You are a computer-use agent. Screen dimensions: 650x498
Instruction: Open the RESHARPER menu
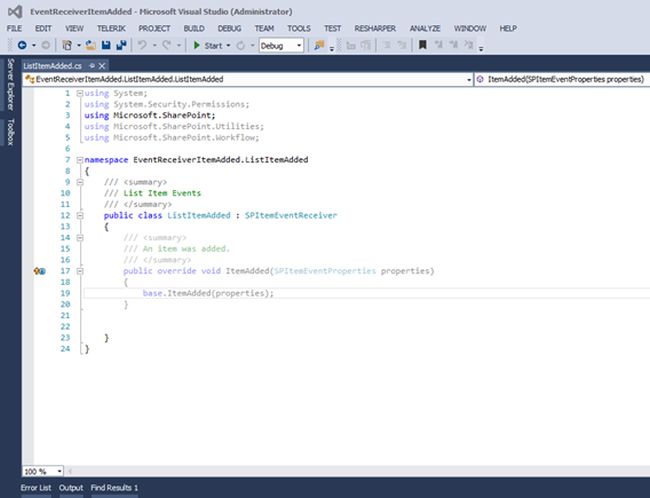374,28
